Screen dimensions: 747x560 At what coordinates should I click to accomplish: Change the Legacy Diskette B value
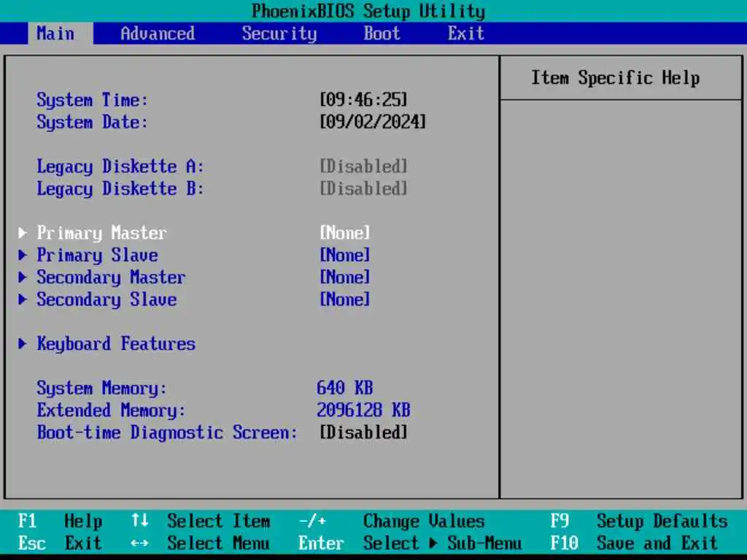(363, 189)
